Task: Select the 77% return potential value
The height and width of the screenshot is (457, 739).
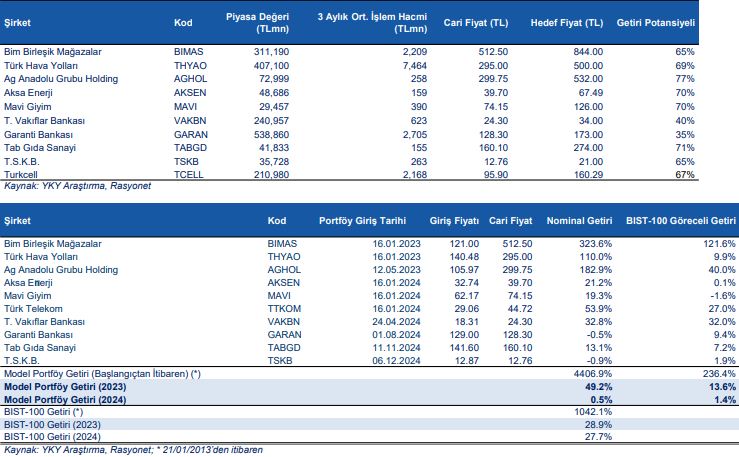Action: 685,78
